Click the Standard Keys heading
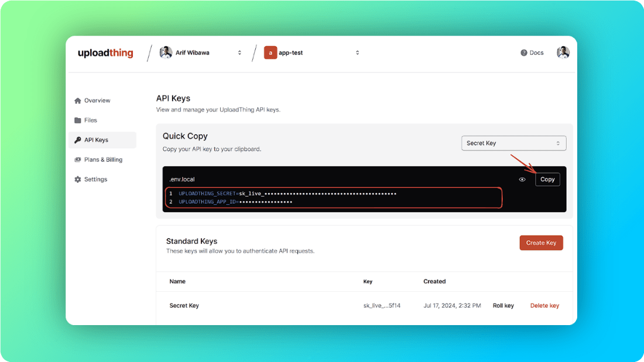Viewport: 644px width, 362px height. 192,241
